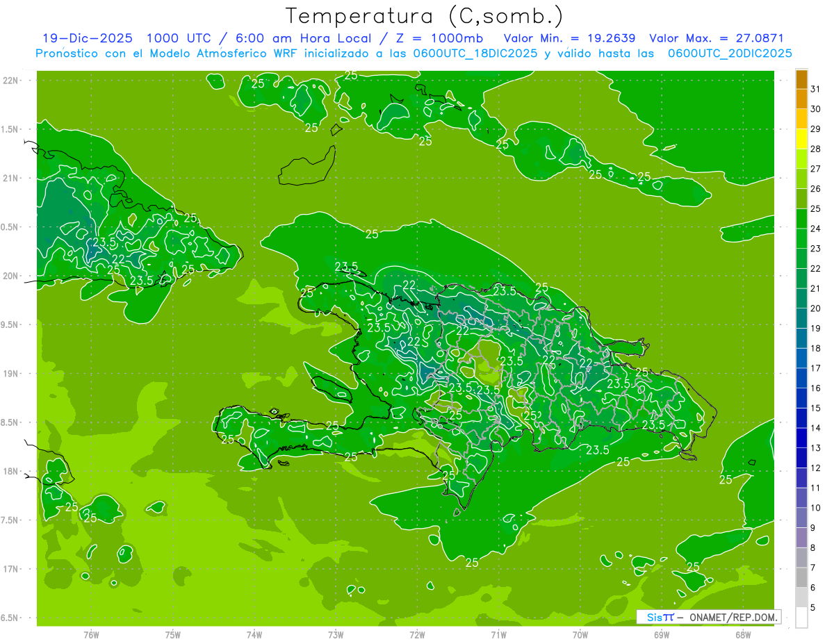The height and width of the screenshot is (644, 834).
Task: Click the '18N' latitude axis label
Action: tap(11, 471)
